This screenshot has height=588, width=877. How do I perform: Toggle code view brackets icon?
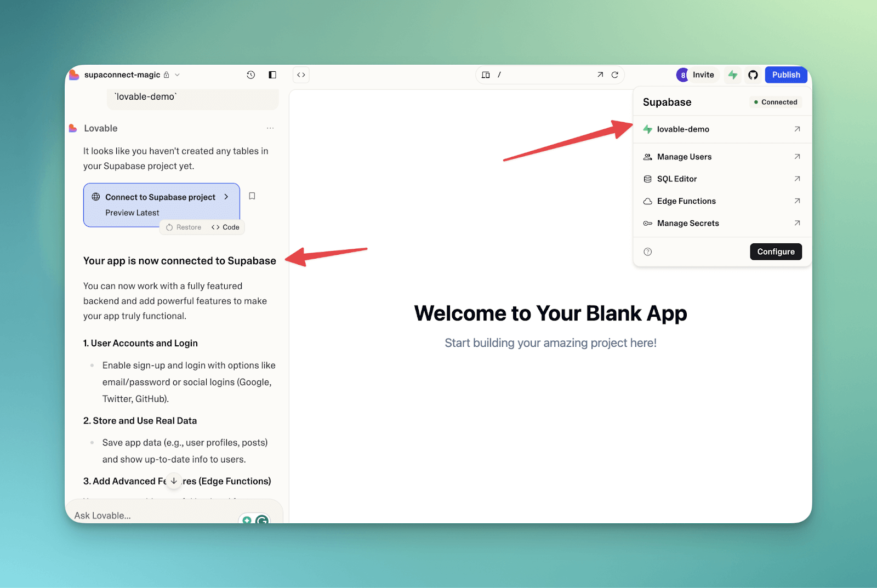pyautogui.click(x=301, y=75)
